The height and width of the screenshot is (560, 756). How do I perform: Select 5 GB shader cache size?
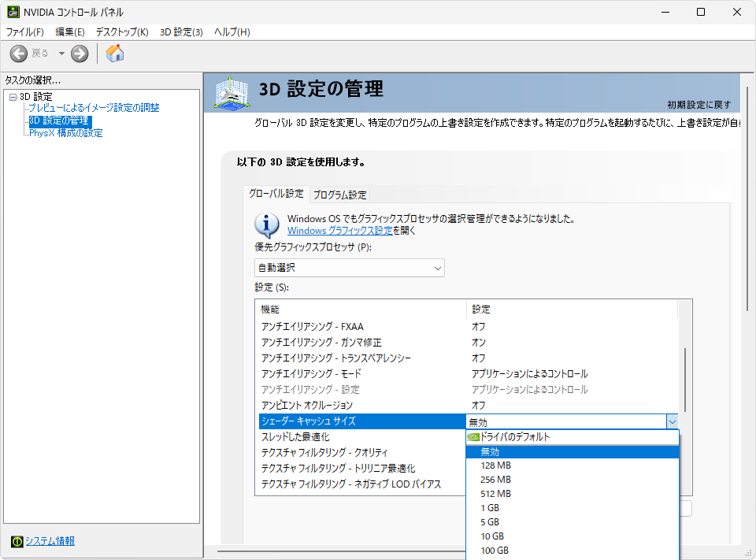pos(573,522)
